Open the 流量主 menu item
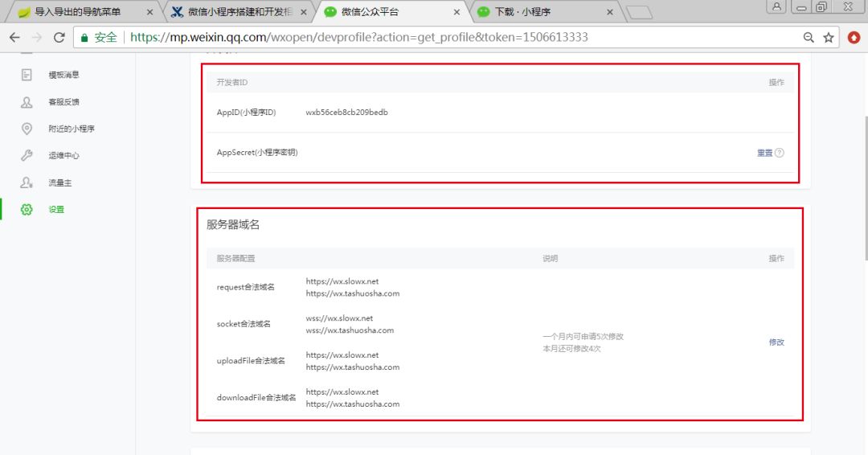The width and height of the screenshot is (868, 455). tap(59, 182)
